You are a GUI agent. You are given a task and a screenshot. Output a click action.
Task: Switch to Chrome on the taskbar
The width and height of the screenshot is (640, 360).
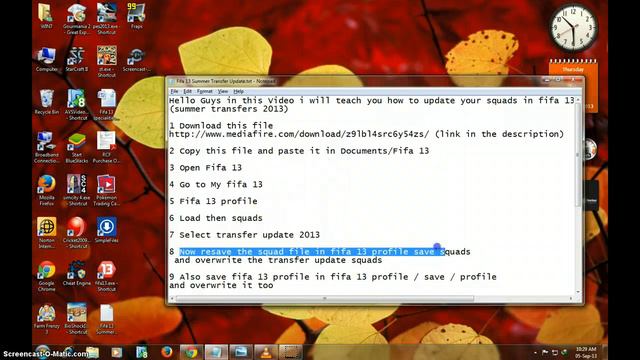(x=191, y=352)
